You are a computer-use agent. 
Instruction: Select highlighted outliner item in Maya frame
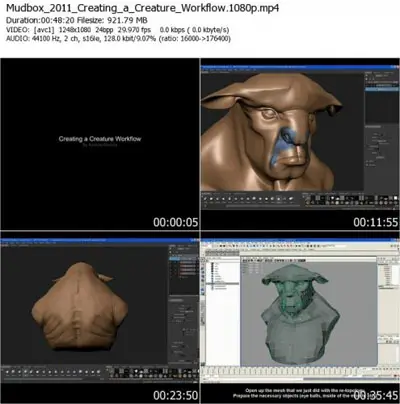(223, 284)
